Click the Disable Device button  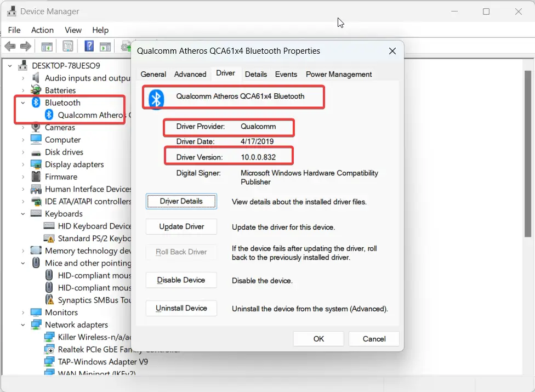181,280
